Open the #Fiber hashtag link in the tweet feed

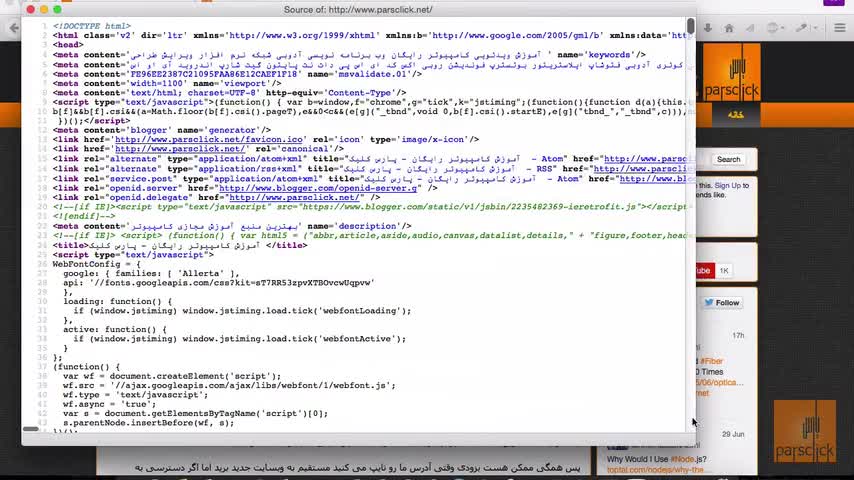pos(711,361)
